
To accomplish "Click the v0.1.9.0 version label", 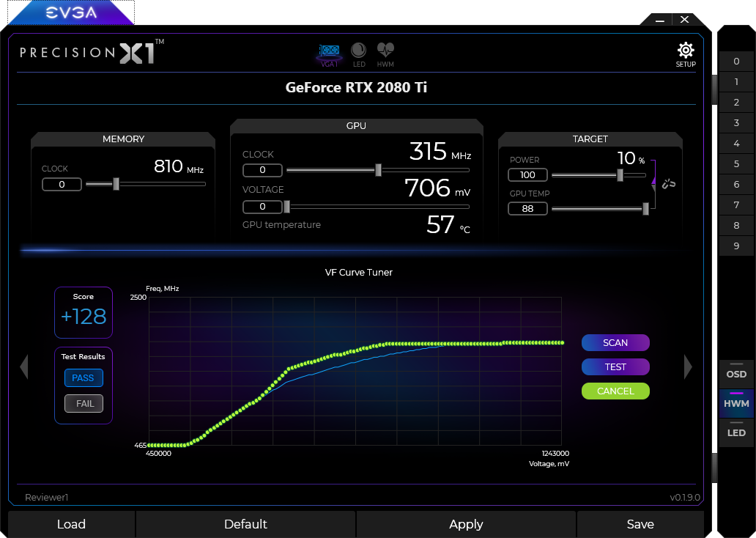I will click(x=685, y=497).
